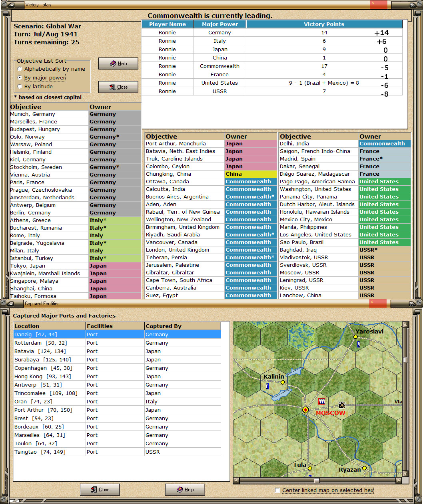Click the resource mine icon east of Moscow
423x504 pixels.
click(x=342, y=404)
